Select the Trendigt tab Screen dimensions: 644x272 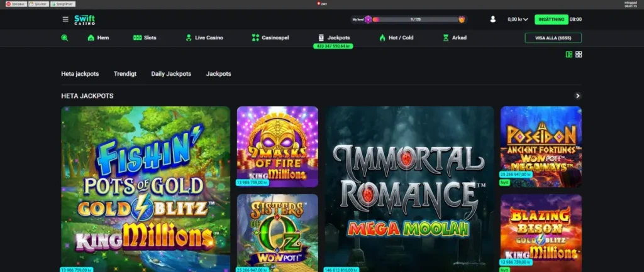(125, 74)
